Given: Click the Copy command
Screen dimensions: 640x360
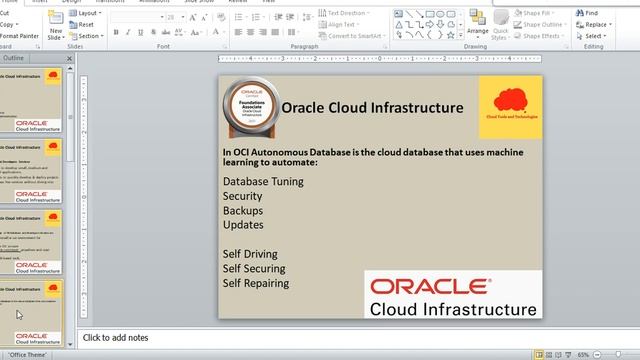Looking at the screenshot, I should click(9, 24).
